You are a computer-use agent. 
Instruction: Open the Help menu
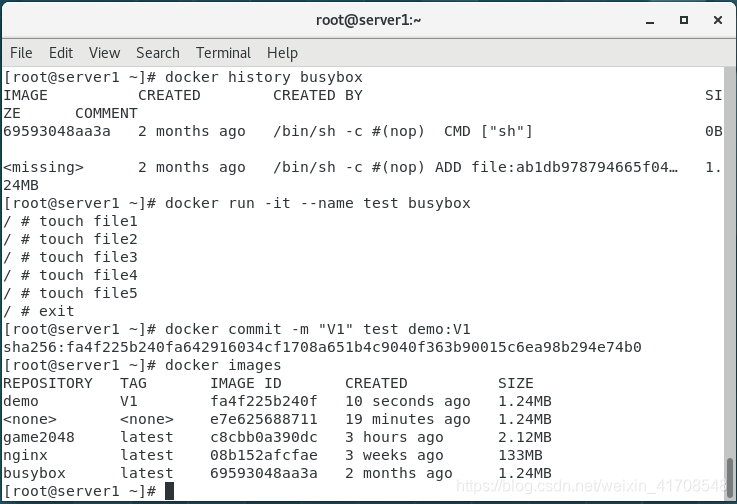pyautogui.click(x=282, y=53)
